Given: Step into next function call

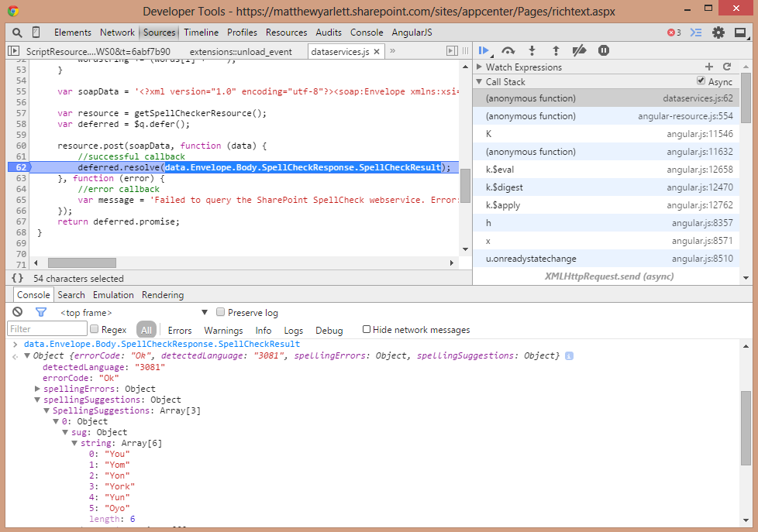Looking at the screenshot, I should [x=532, y=50].
